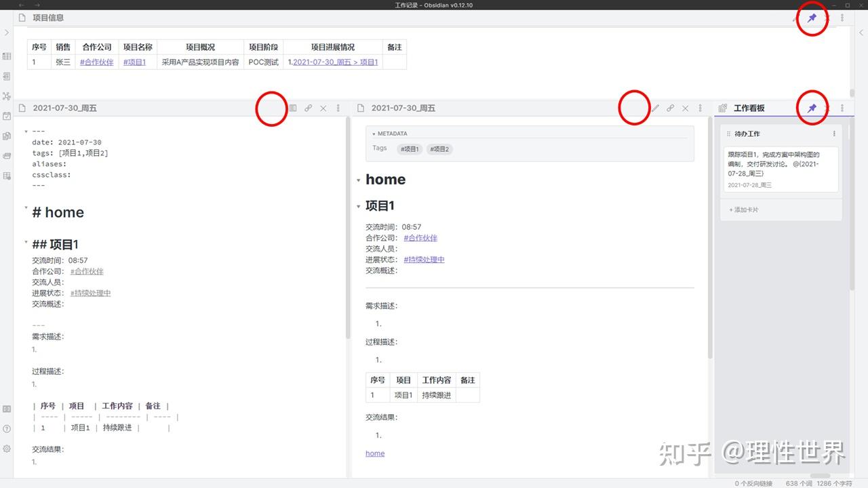The image size is (868, 488).
Task: Collapse the left sidebar with the top-left chevron
Action: point(6,32)
